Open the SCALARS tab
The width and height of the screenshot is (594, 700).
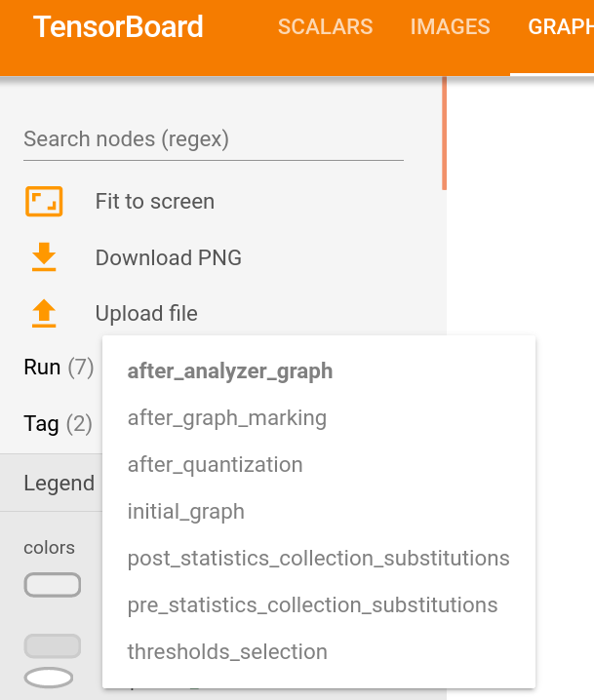click(x=326, y=26)
